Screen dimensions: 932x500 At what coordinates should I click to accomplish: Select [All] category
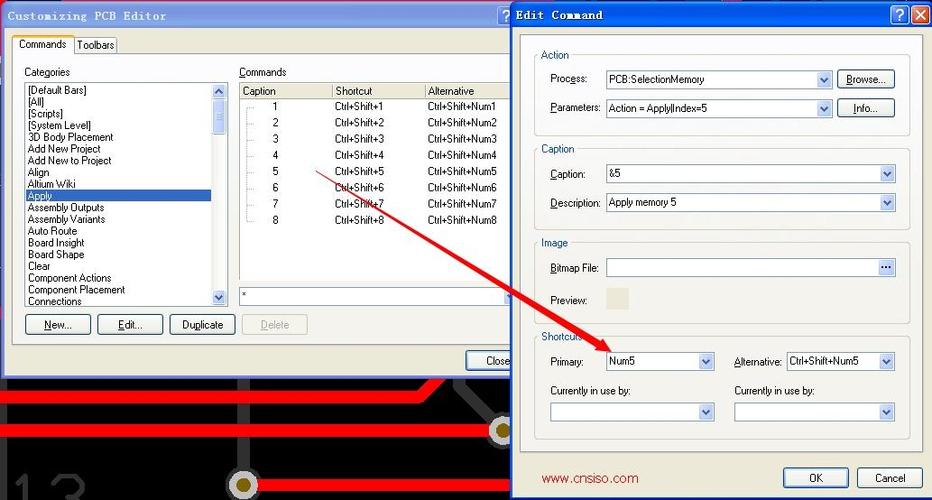tap(36, 102)
